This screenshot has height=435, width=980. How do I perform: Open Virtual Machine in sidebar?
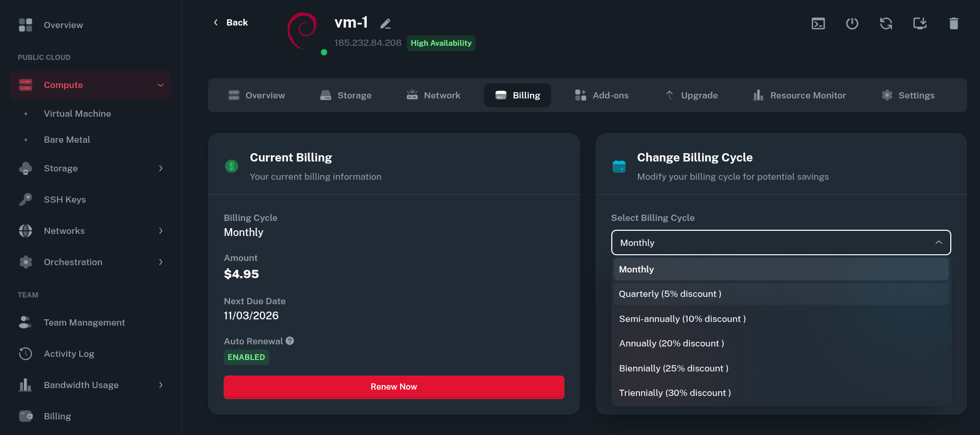77,114
